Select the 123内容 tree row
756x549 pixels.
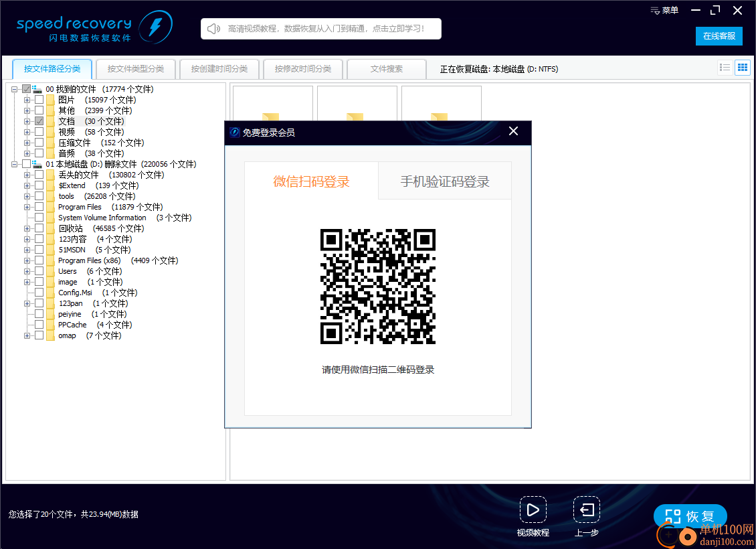point(96,239)
